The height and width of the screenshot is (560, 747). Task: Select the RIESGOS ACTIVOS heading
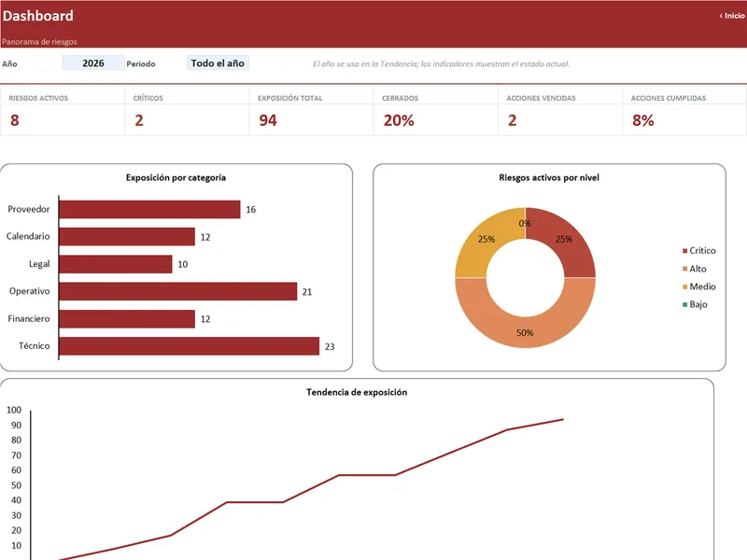pyautogui.click(x=38, y=98)
